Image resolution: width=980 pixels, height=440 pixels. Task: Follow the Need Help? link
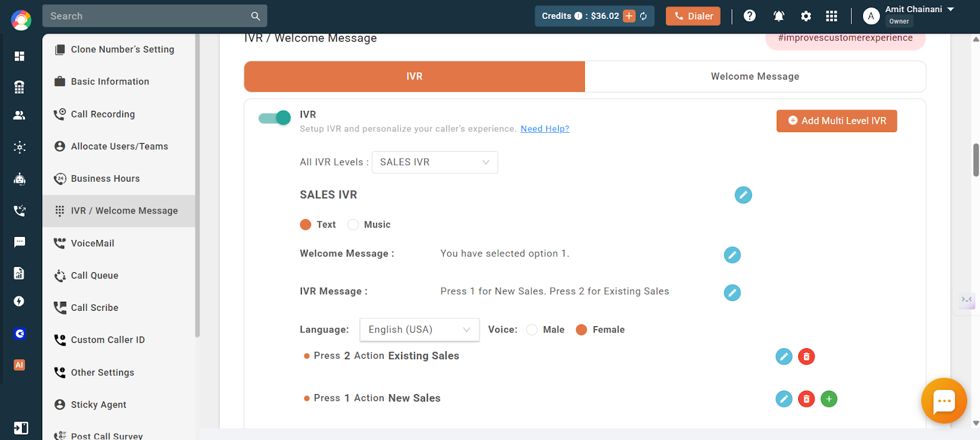[545, 129]
